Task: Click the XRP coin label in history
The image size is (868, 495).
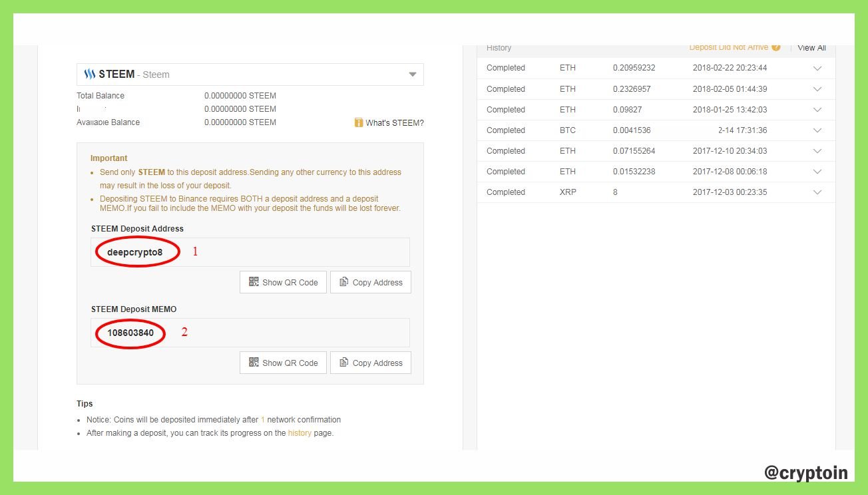Action: 568,192
